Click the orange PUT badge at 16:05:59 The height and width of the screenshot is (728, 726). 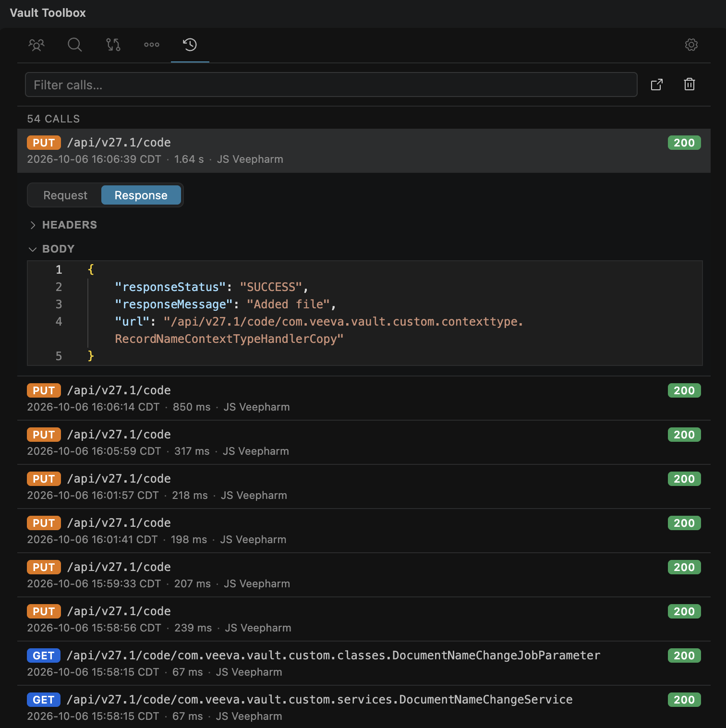(44, 435)
